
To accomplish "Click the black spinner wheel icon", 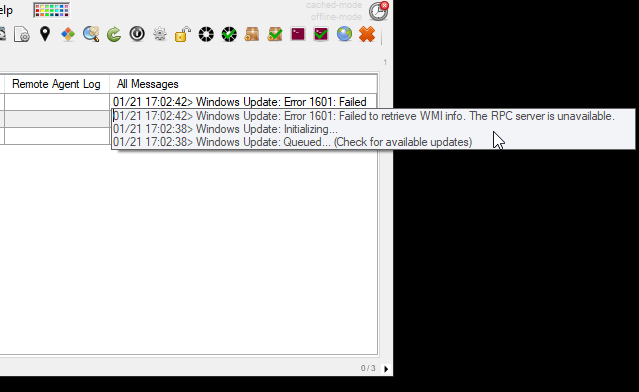I will pyautogui.click(x=206, y=34).
